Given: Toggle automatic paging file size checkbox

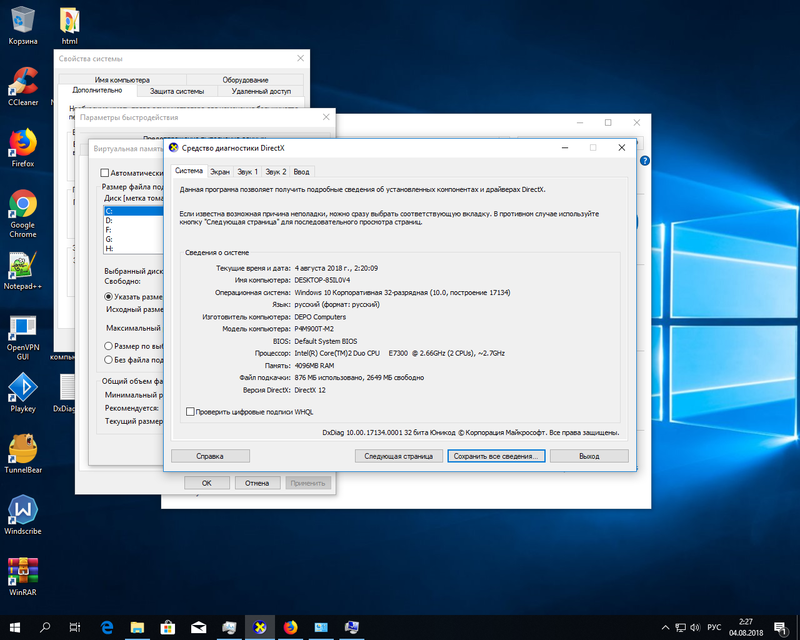Looking at the screenshot, I should pyautogui.click(x=105, y=173).
